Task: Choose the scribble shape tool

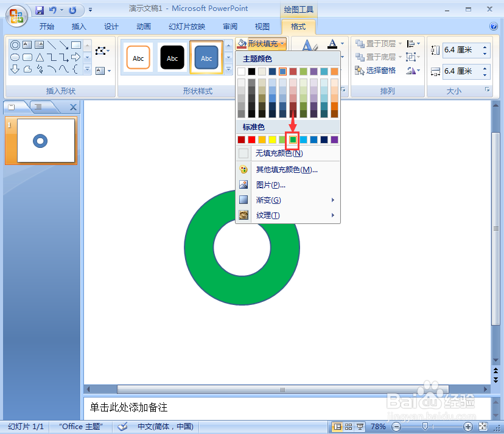Action: click(x=40, y=69)
